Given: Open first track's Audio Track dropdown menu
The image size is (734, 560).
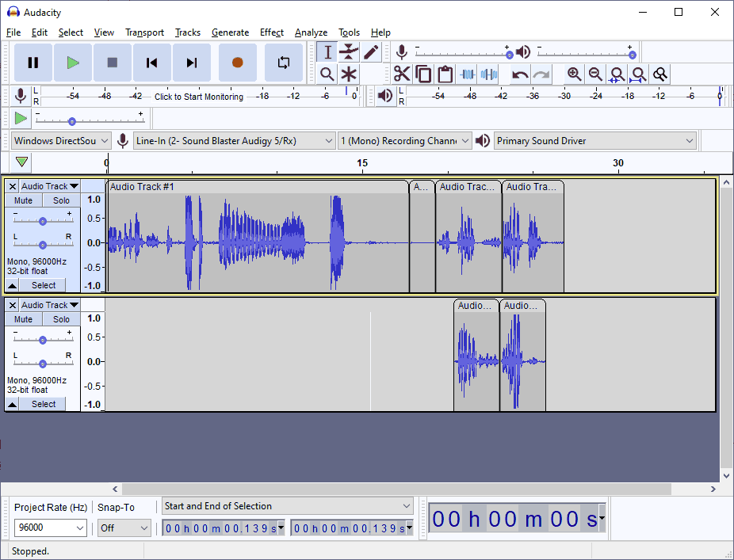Looking at the screenshot, I should coord(50,186).
